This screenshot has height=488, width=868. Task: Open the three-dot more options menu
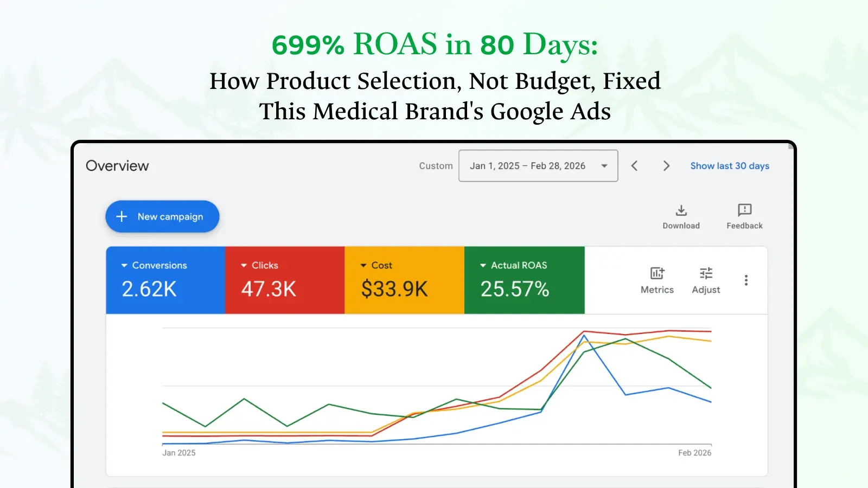click(x=746, y=280)
